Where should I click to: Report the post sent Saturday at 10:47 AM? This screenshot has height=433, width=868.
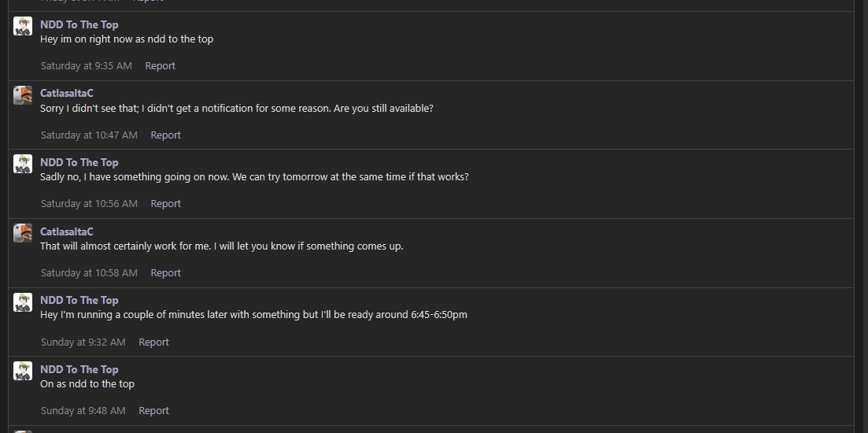click(165, 135)
